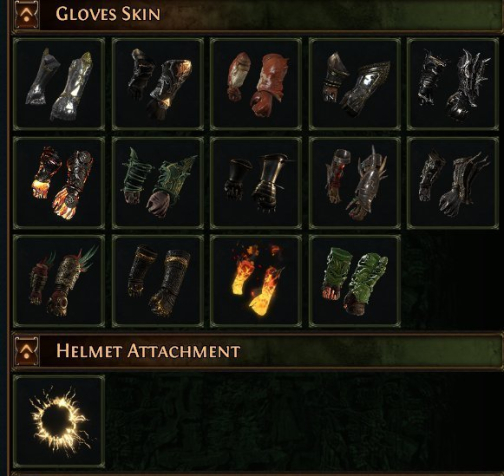
Task: Select the glowing halo helmet attachment
Action: [59, 422]
